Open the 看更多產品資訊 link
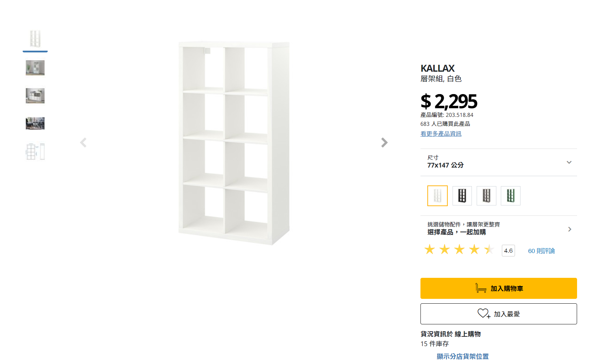615x364 pixels. coord(441,134)
